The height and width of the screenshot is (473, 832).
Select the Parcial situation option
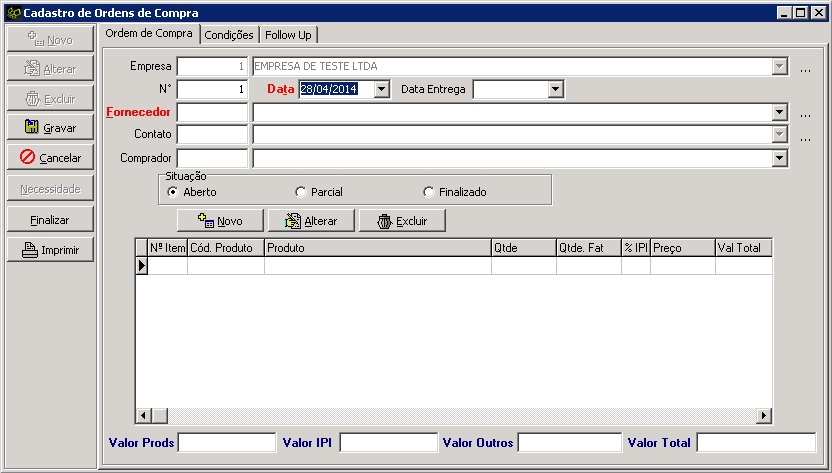point(301,192)
